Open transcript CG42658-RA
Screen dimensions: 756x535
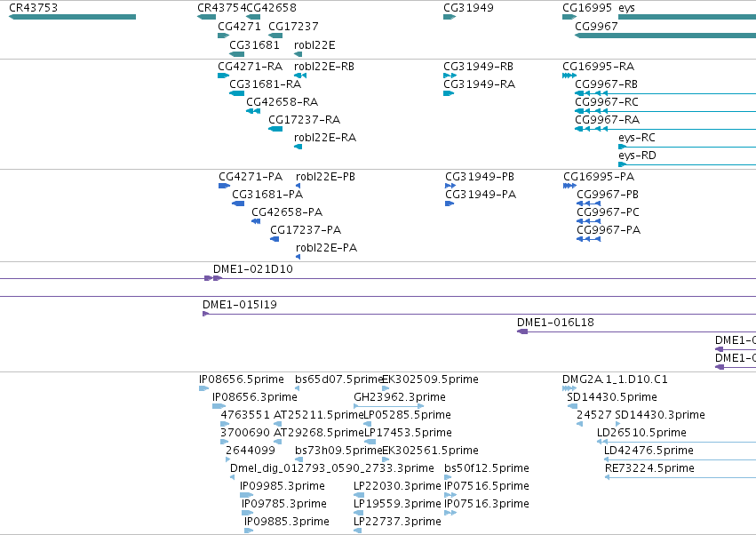[253, 111]
